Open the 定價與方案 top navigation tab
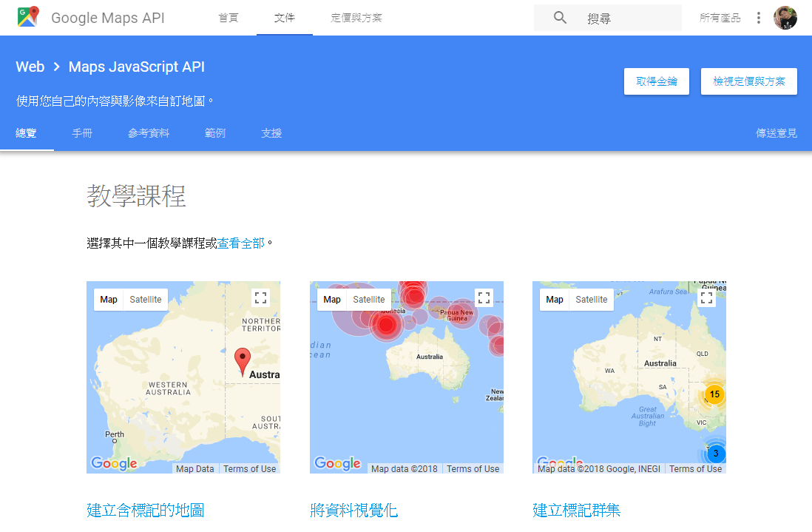 tap(356, 18)
